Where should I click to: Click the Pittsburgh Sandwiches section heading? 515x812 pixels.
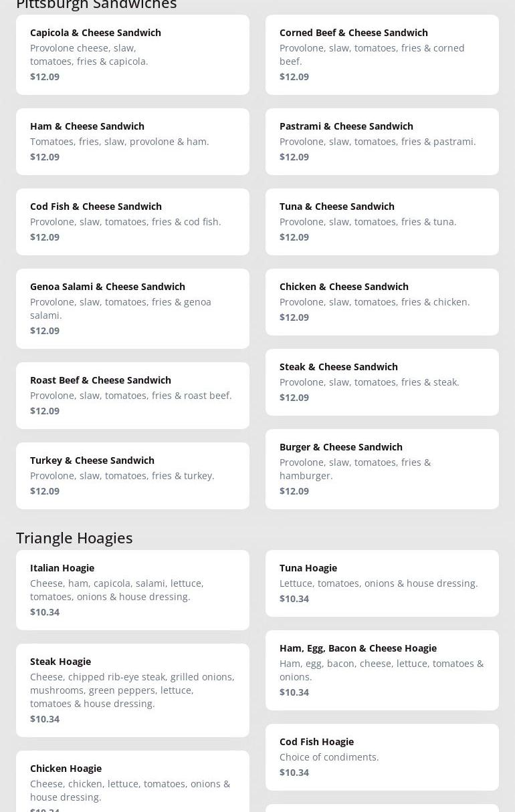[96, 5]
